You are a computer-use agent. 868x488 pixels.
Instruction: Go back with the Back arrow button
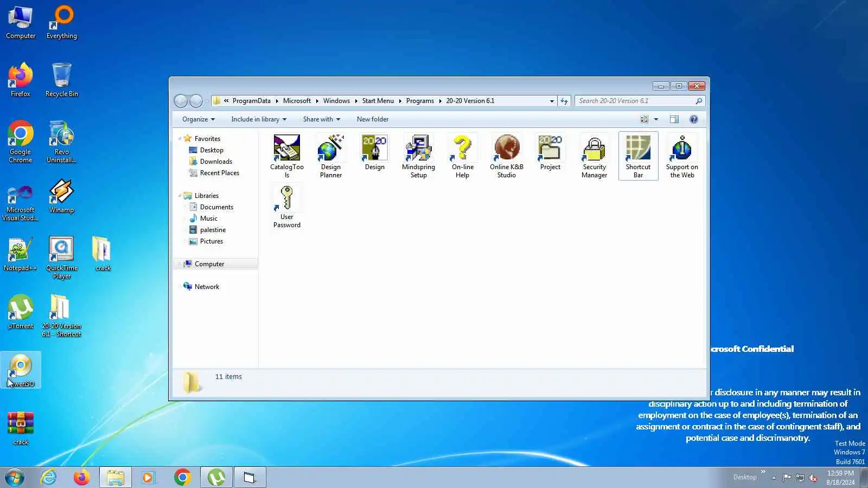click(181, 101)
